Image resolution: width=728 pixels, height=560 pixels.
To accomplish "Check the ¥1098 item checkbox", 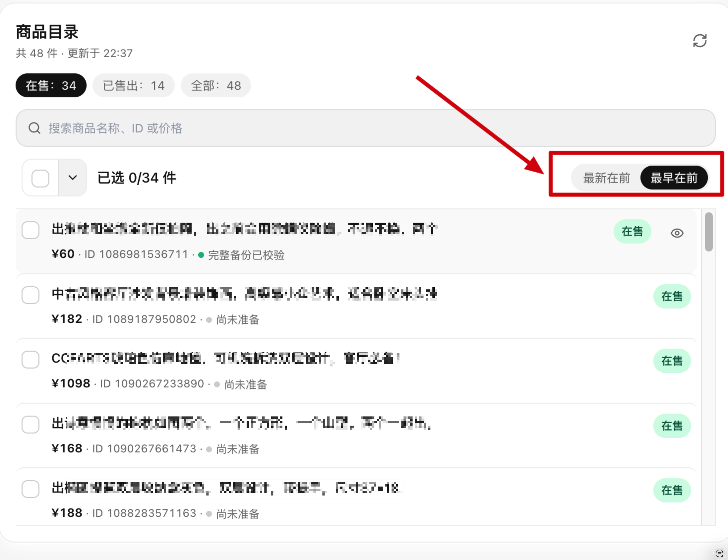I will click(x=30, y=360).
